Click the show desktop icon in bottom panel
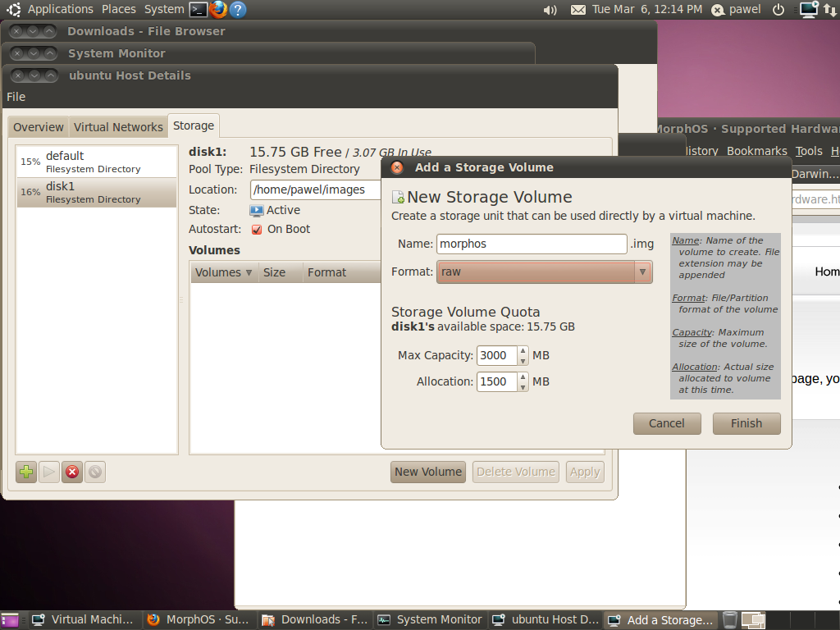 pyautogui.click(x=10, y=620)
